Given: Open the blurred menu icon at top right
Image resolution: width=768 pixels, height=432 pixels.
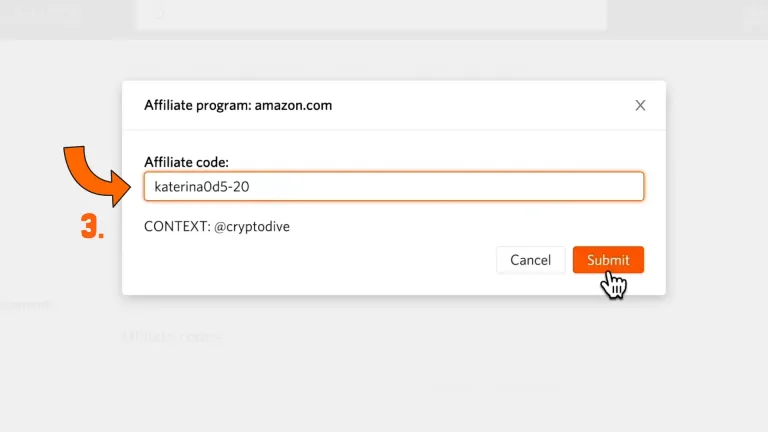Looking at the screenshot, I should 752,15.
